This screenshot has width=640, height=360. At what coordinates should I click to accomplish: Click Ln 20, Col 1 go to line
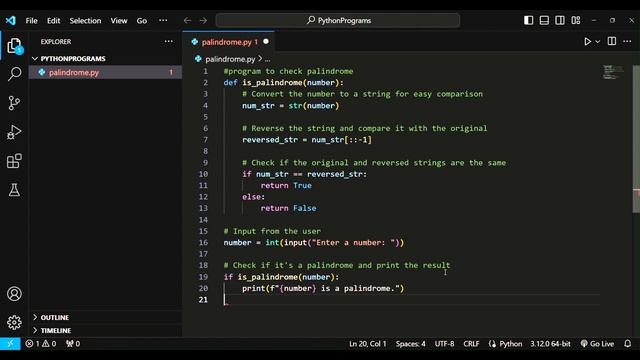pyautogui.click(x=368, y=344)
